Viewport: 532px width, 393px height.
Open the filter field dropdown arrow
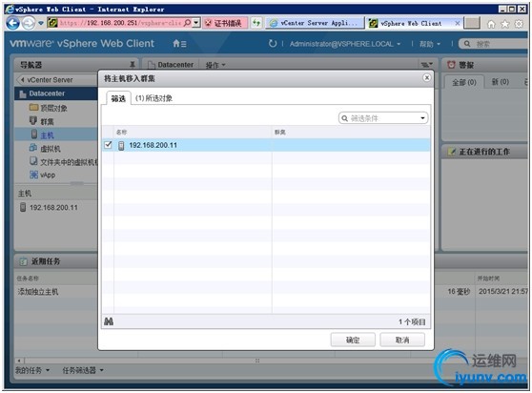click(x=422, y=118)
